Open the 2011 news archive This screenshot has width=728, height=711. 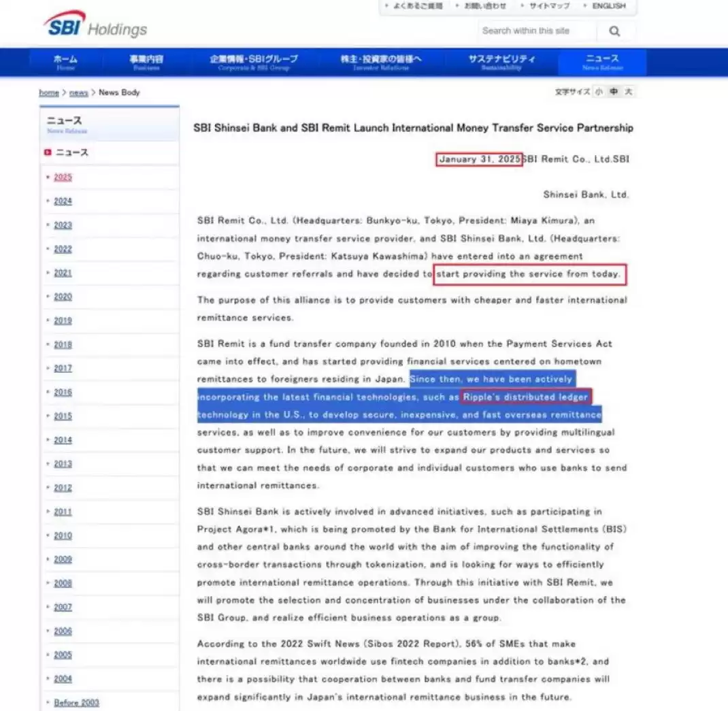point(63,512)
